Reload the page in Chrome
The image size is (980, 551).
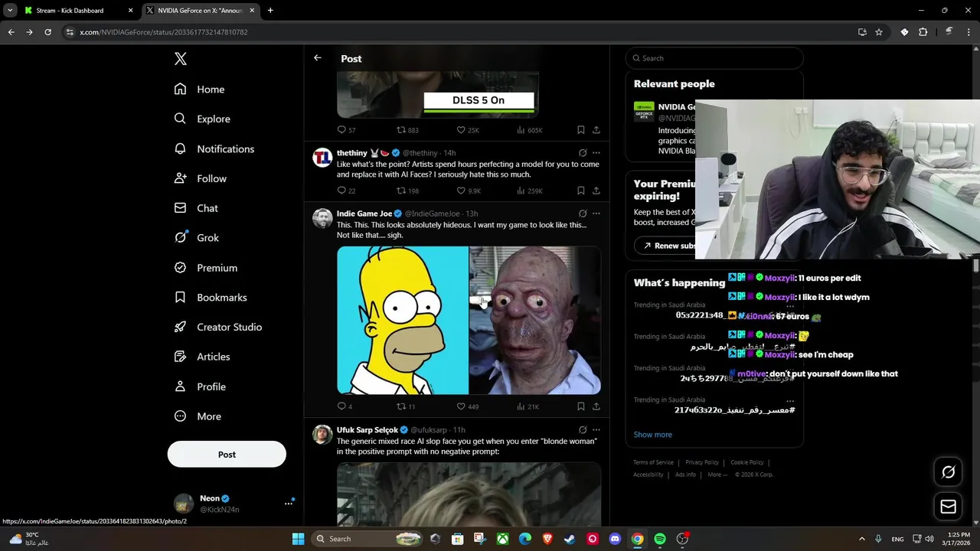pyautogui.click(x=47, y=32)
